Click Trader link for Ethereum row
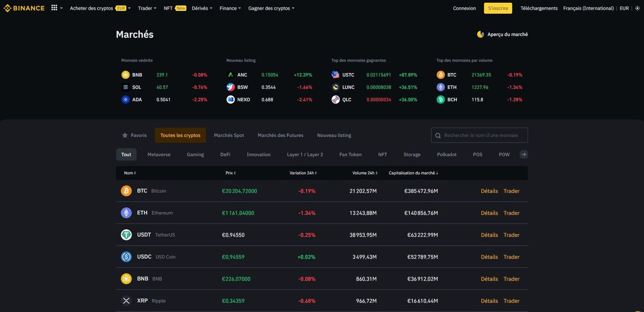Screen dimensions: 644x312 click(512, 213)
